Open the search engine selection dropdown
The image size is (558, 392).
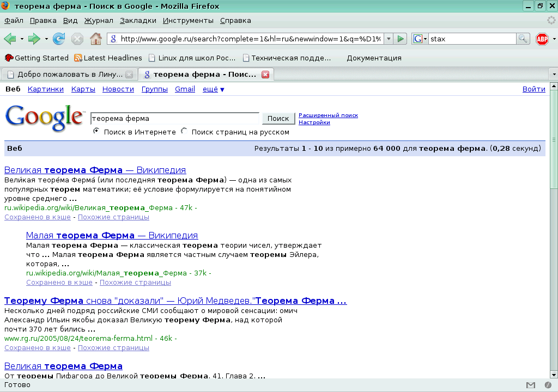pyautogui.click(x=424, y=39)
